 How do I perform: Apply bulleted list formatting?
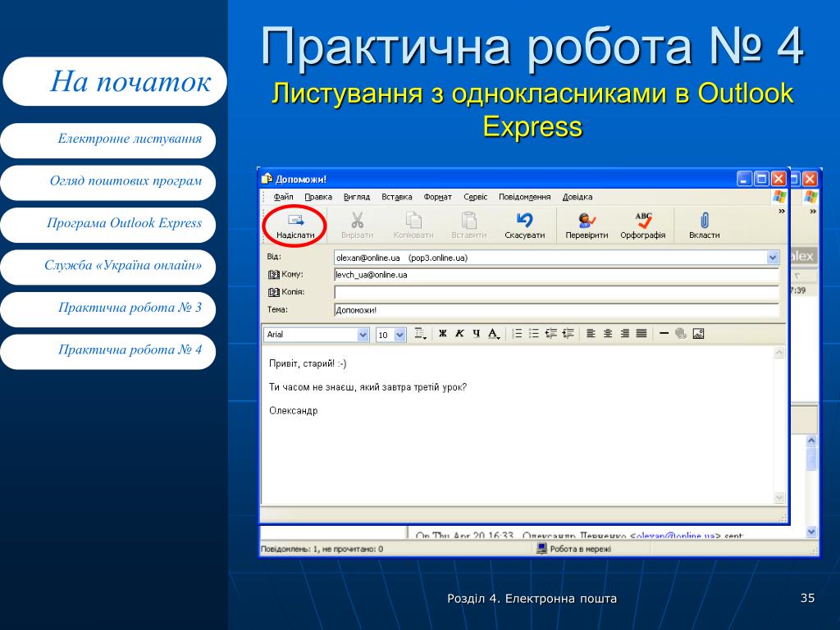click(x=533, y=334)
